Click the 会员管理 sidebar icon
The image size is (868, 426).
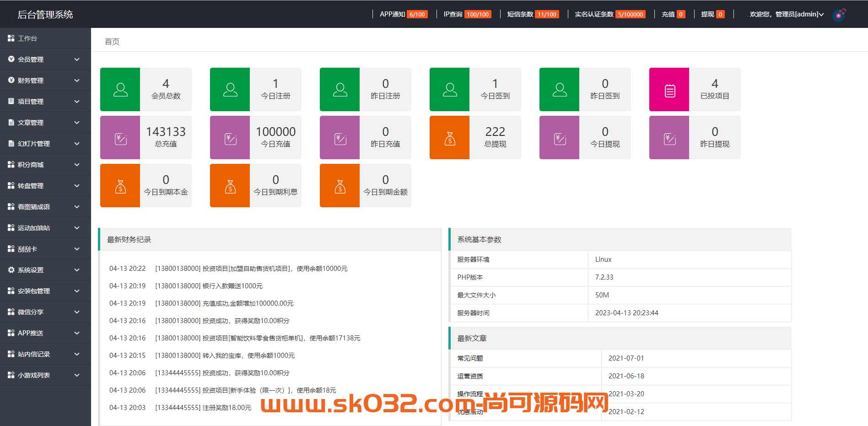coord(11,59)
